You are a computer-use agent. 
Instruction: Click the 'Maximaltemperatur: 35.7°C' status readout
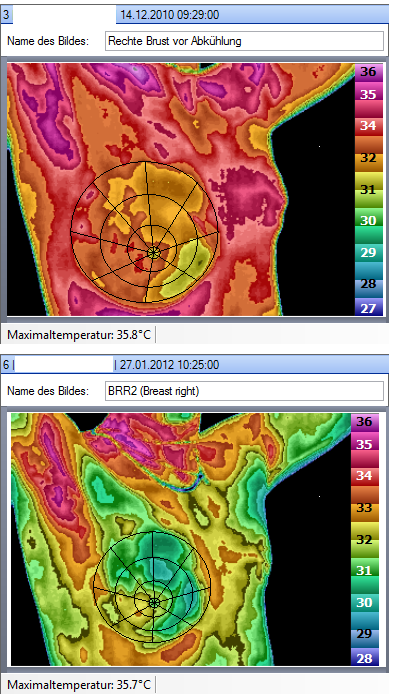[79, 685]
